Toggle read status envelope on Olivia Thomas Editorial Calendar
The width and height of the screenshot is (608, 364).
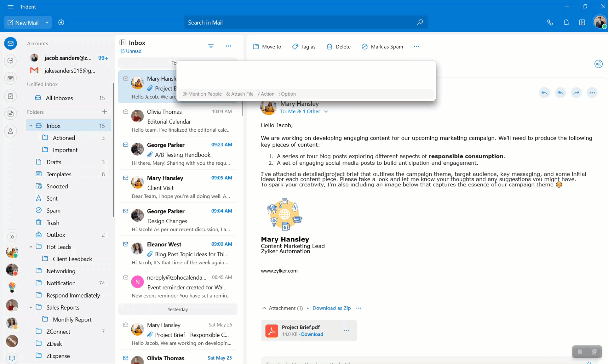[126, 112]
